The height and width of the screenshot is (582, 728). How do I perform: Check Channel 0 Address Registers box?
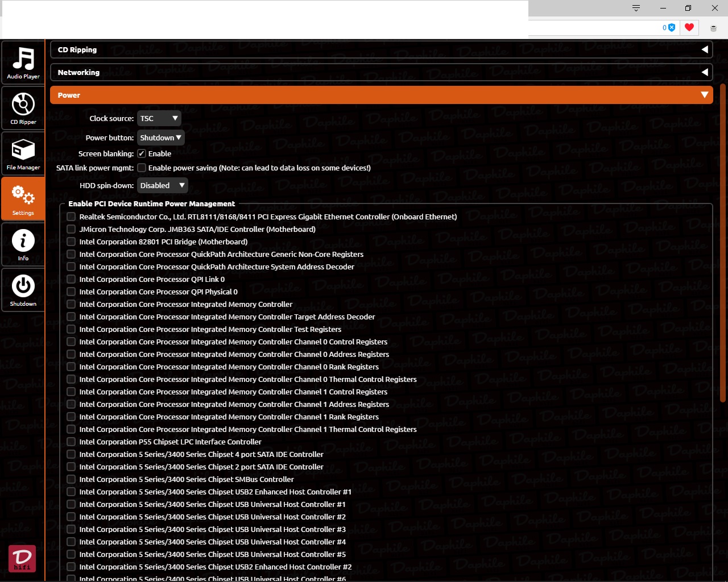click(71, 354)
